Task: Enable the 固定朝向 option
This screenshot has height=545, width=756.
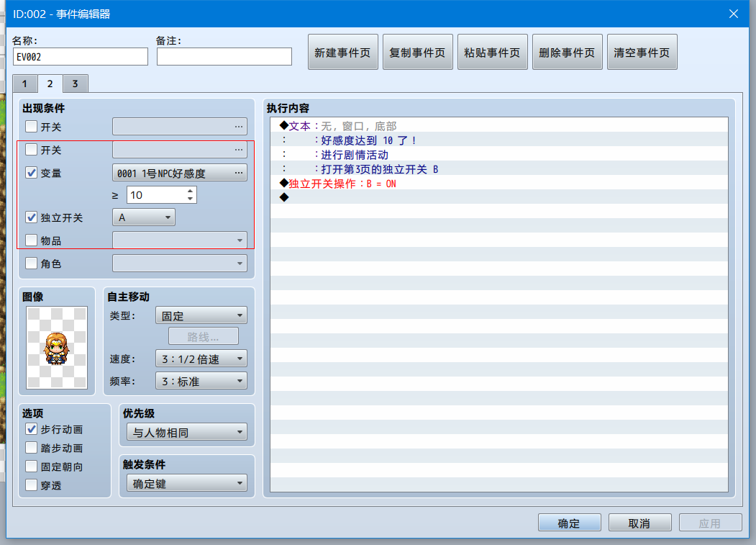Action: pos(32,467)
